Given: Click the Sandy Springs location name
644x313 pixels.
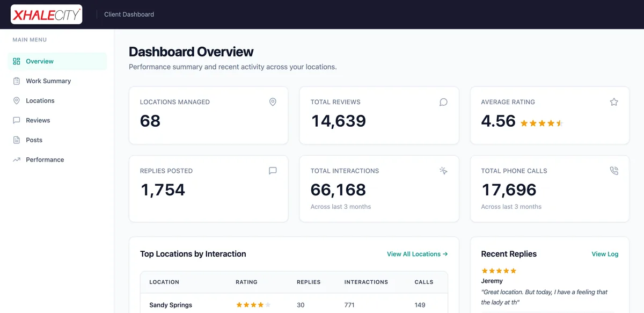Looking at the screenshot, I should click(171, 305).
